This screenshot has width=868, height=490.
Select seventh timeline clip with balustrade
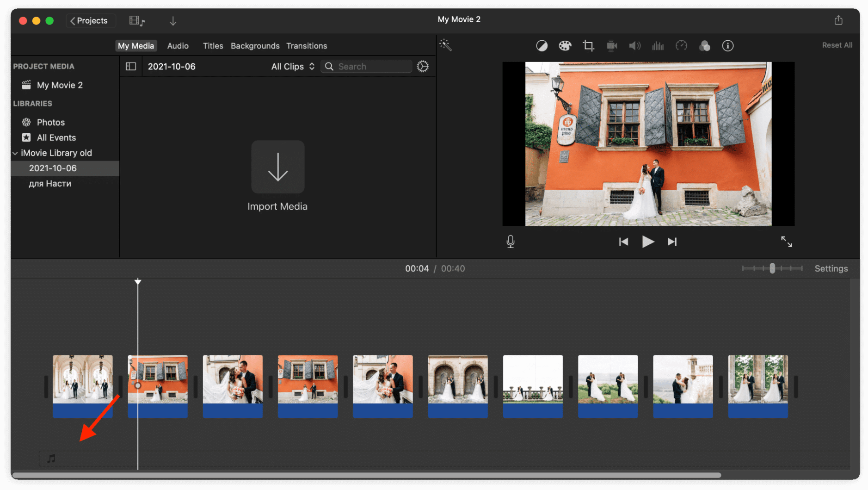(533, 386)
